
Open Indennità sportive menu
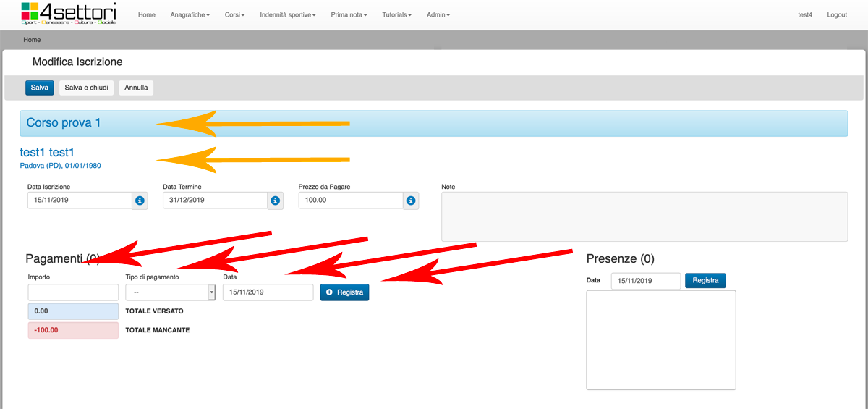tap(288, 15)
